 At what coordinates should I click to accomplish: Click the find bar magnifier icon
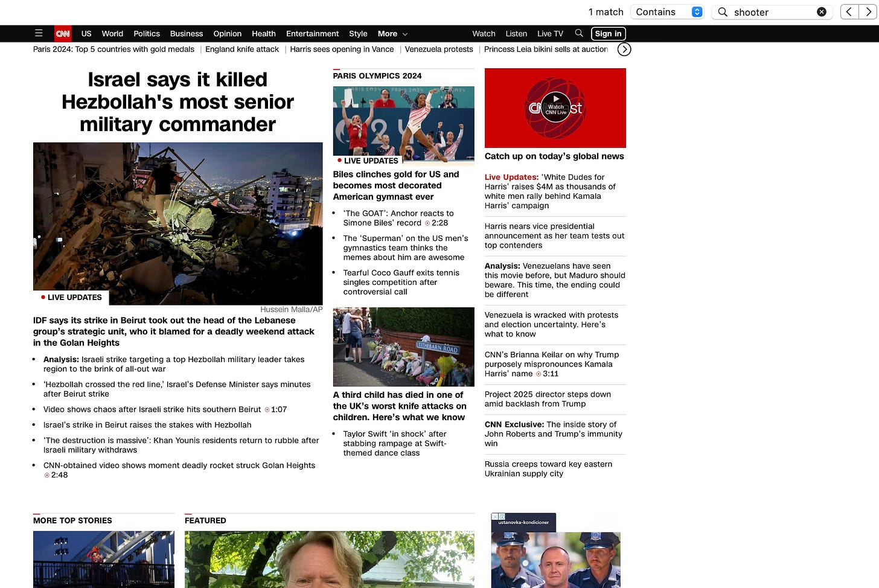pos(723,12)
